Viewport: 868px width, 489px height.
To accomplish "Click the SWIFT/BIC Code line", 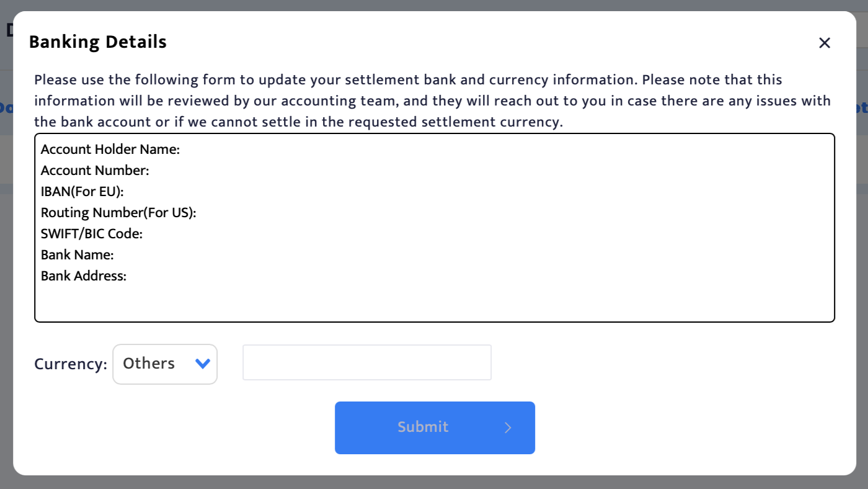I will 92,234.
